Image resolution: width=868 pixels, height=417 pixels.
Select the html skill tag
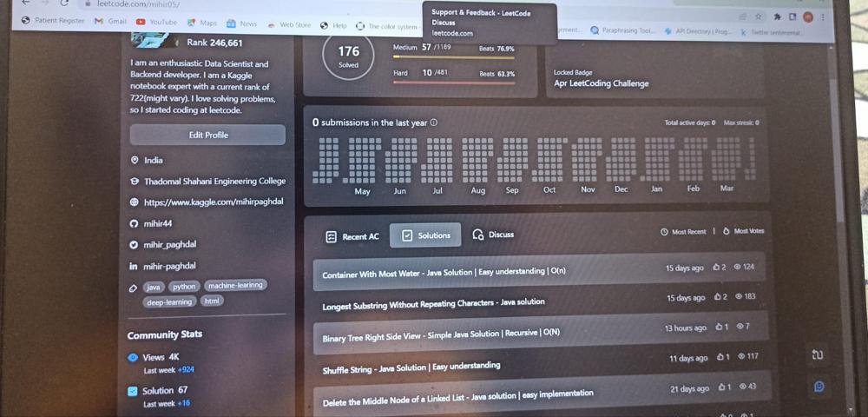212,301
